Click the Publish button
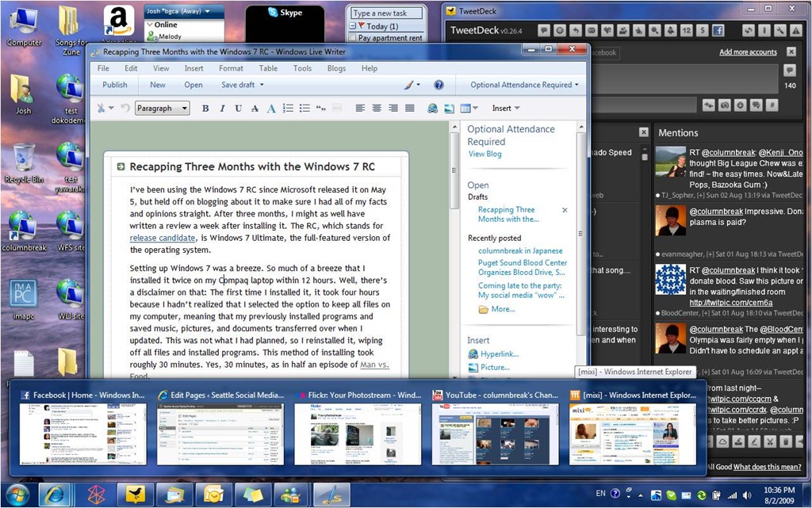The width and height of the screenshot is (812, 508). 115,85
